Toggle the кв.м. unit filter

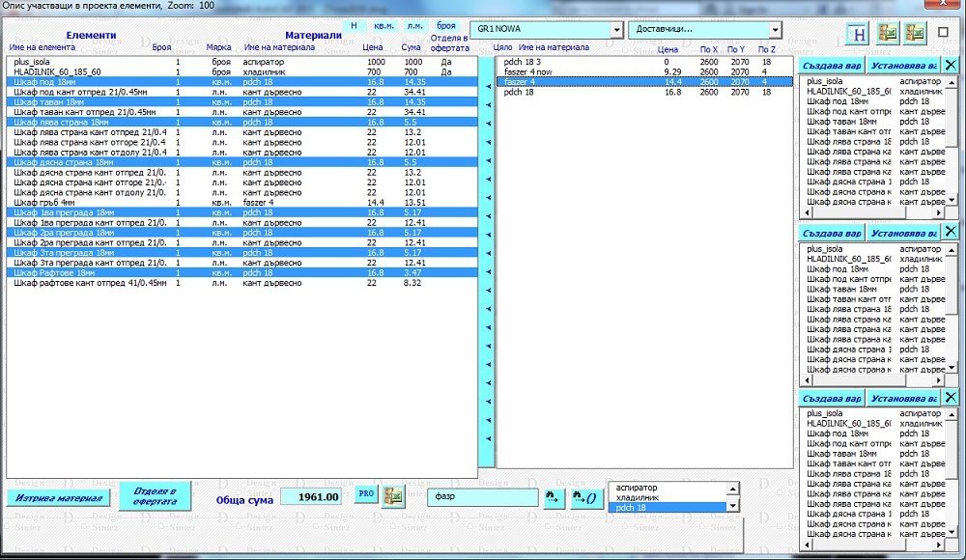(x=384, y=26)
